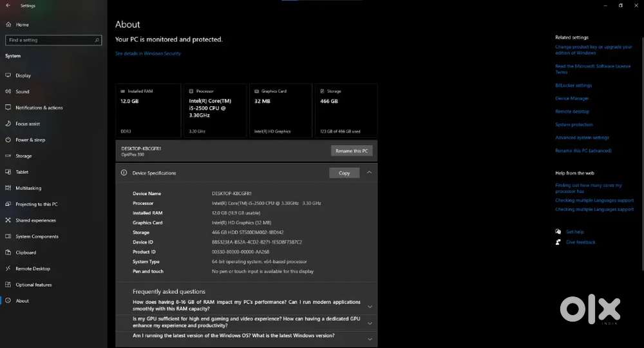
Task: Open See details in Windows Security link
Action: [x=148, y=53]
